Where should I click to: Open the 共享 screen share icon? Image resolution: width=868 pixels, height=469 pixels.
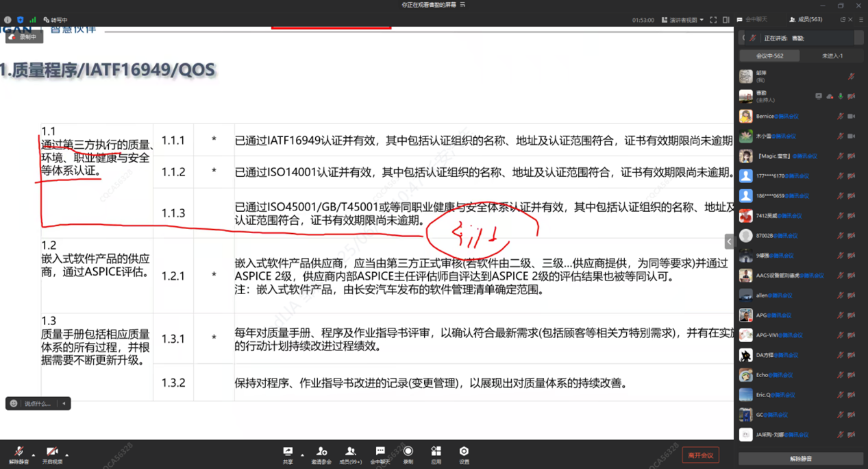click(x=288, y=452)
